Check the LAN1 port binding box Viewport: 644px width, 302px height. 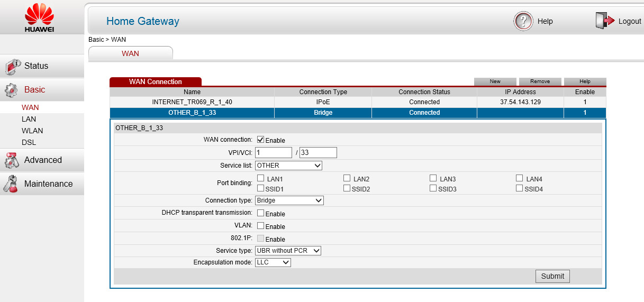pos(260,179)
